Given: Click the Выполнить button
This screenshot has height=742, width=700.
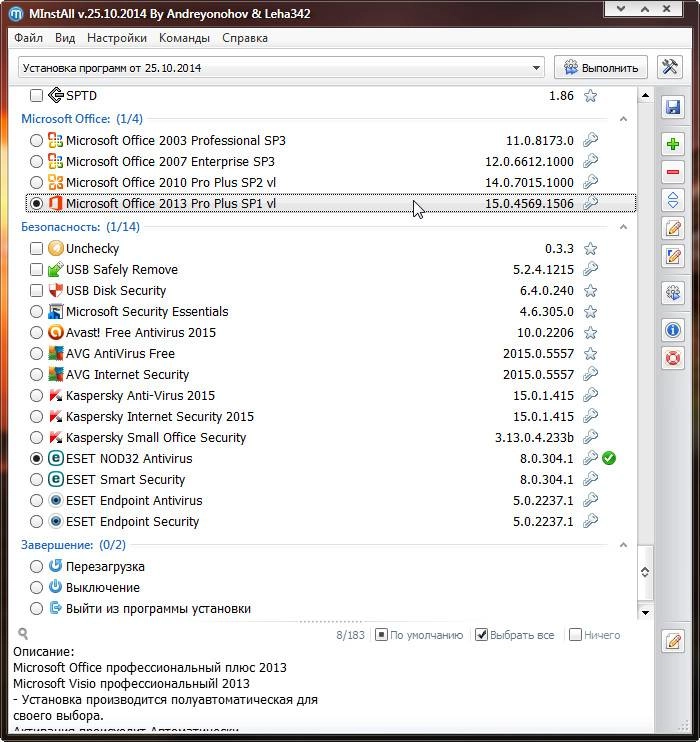Looking at the screenshot, I should (x=601, y=68).
